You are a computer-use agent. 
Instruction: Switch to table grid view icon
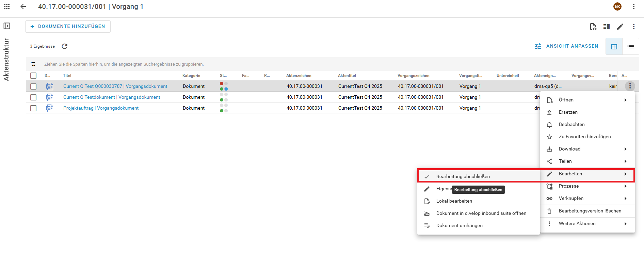tap(614, 47)
